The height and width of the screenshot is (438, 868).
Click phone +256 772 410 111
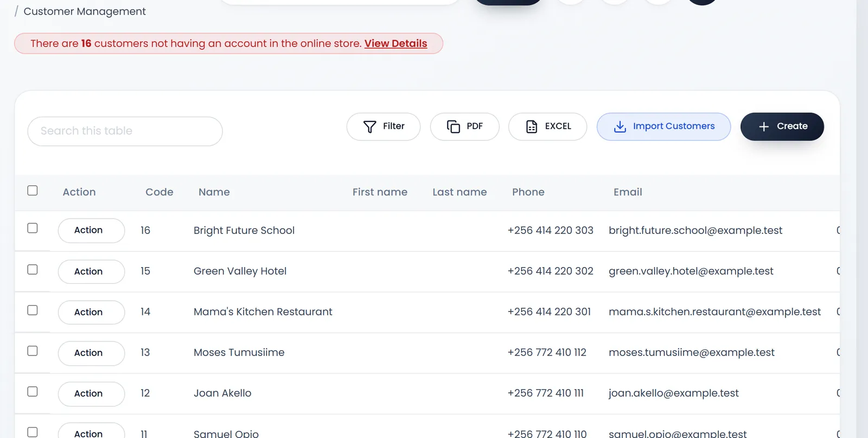[x=545, y=393]
